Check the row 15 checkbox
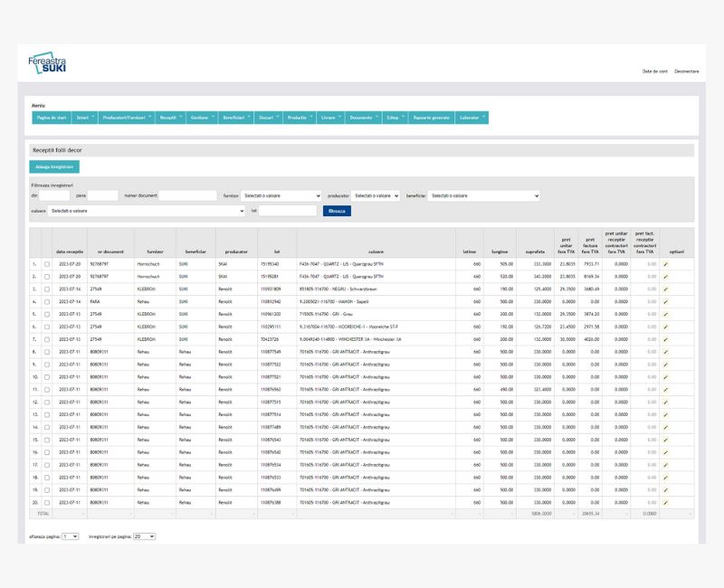 click(x=47, y=439)
